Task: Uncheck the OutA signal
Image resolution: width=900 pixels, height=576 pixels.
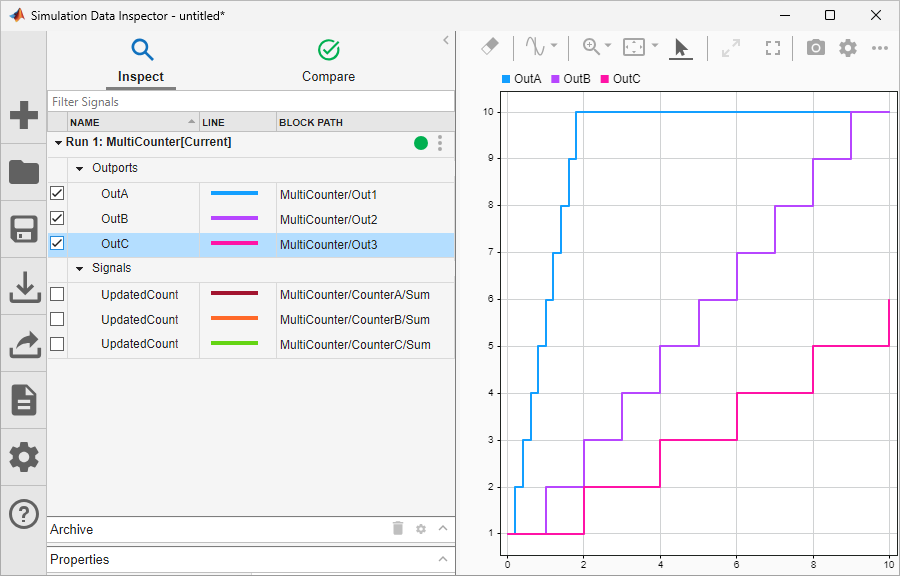Action: point(57,193)
